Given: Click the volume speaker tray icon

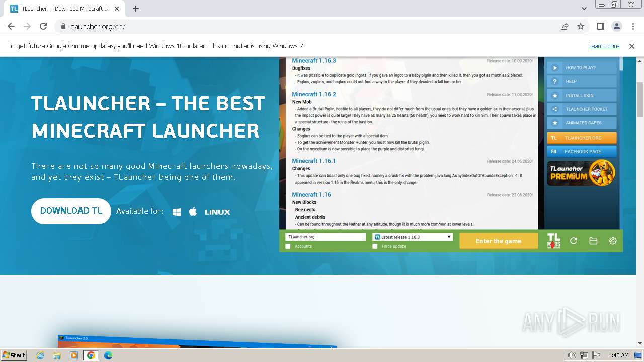Looking at the screenshot, I should click(x=572, y=355).
